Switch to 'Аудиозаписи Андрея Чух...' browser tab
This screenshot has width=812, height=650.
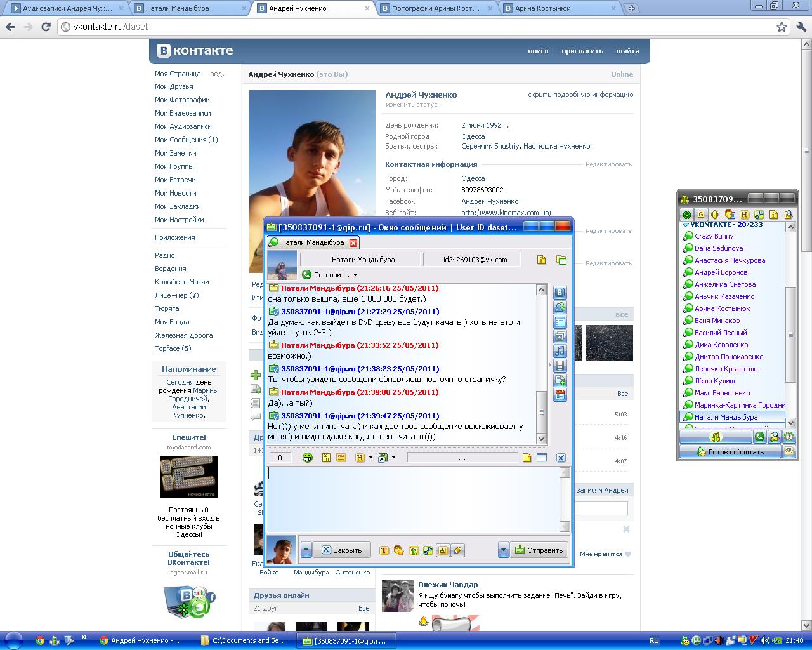(67, 8)
